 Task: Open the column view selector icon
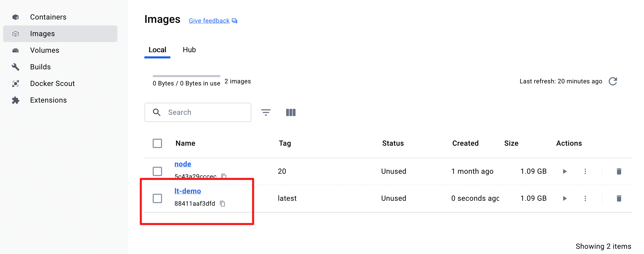coord(291,112)
